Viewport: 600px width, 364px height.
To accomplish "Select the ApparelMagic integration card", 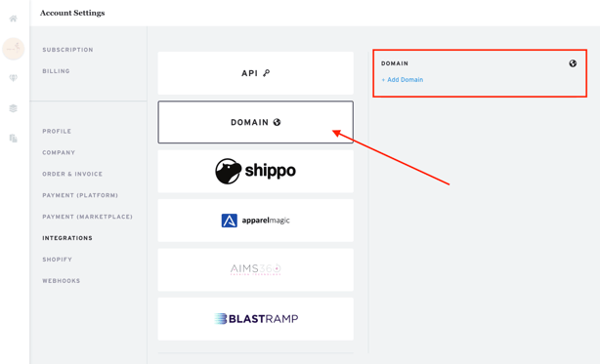I will tap(256, 221).
